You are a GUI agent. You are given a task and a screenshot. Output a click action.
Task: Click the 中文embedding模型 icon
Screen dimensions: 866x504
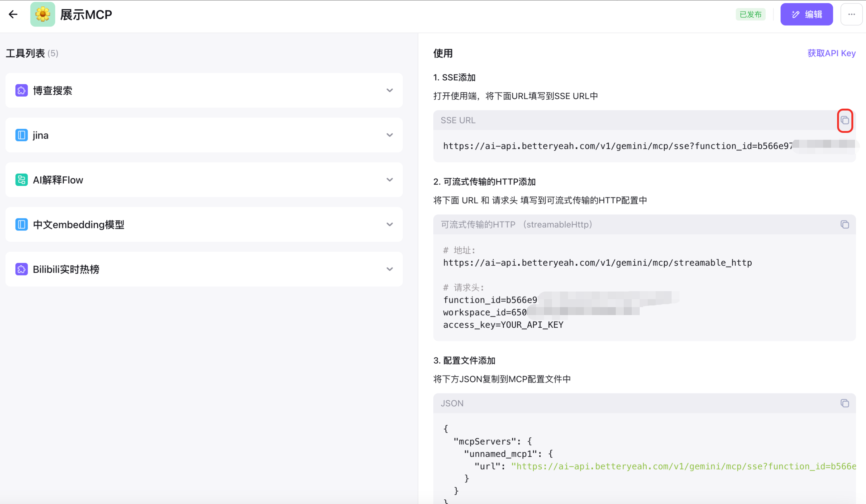[21, 224]
